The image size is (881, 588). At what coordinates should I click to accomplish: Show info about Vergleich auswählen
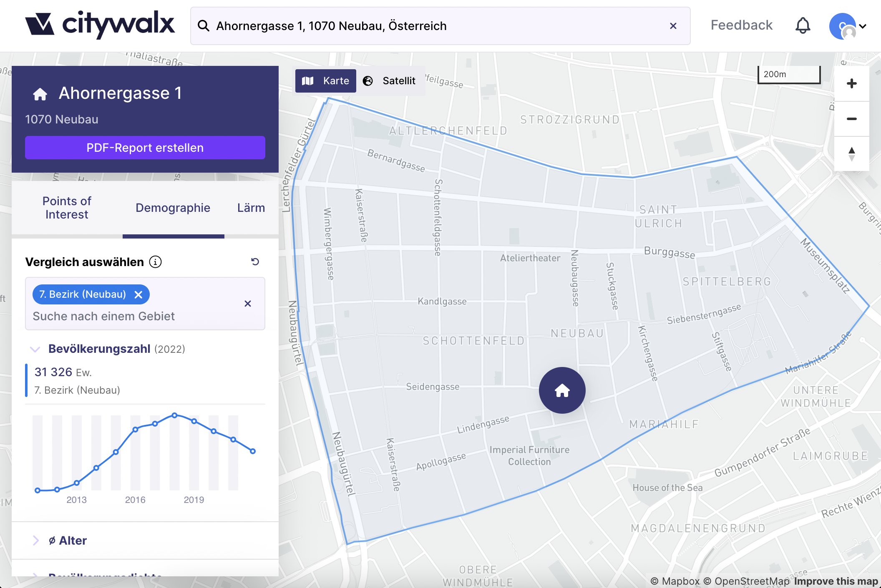(155, 262)
